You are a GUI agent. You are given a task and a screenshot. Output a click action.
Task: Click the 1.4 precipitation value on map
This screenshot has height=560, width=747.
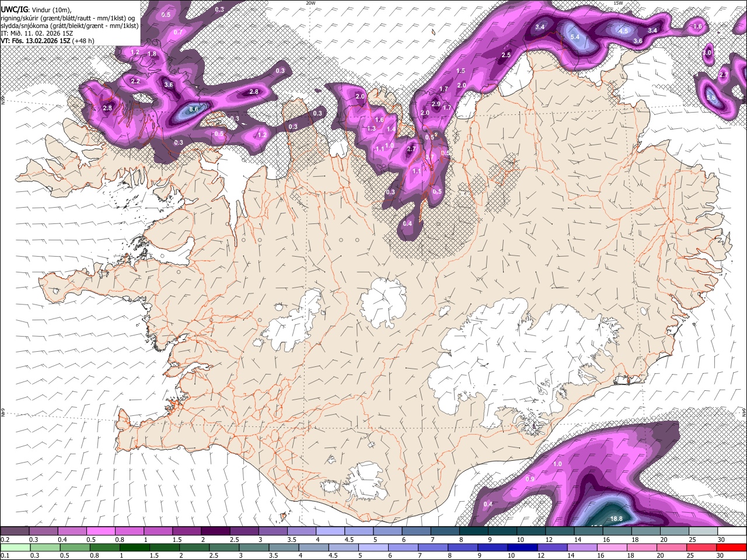(391, 129)
